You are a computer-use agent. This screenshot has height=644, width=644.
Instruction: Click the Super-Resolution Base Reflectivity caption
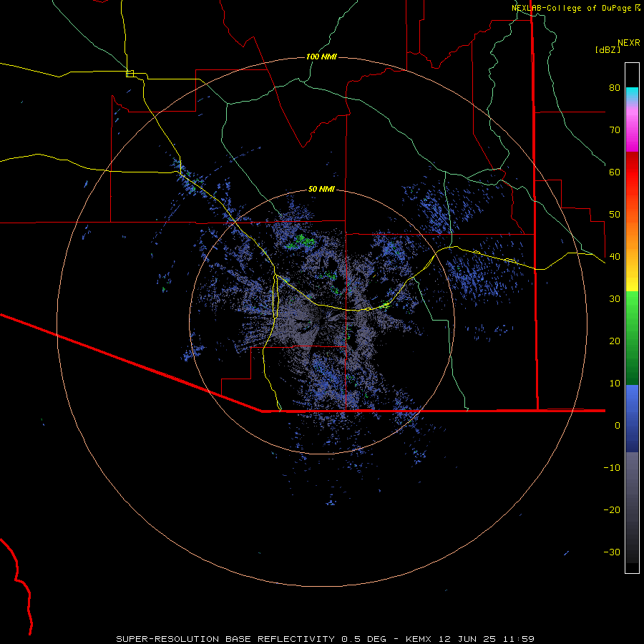point(325,639)
